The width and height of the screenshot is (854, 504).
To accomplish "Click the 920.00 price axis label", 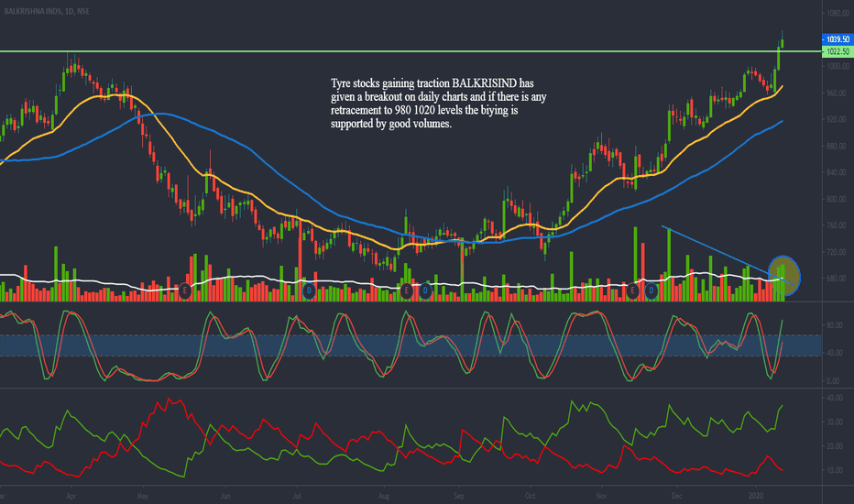I will (838, 119).
